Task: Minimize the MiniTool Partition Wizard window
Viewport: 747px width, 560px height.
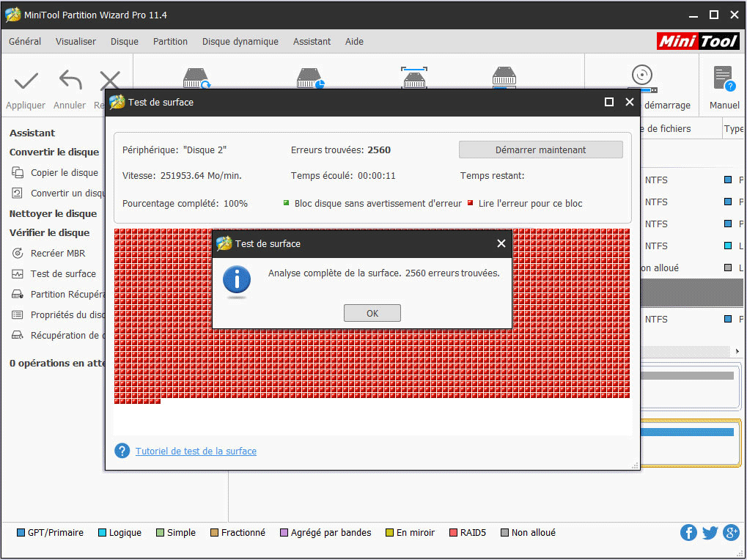Action: pyautogui.click(x=693, y=15)
